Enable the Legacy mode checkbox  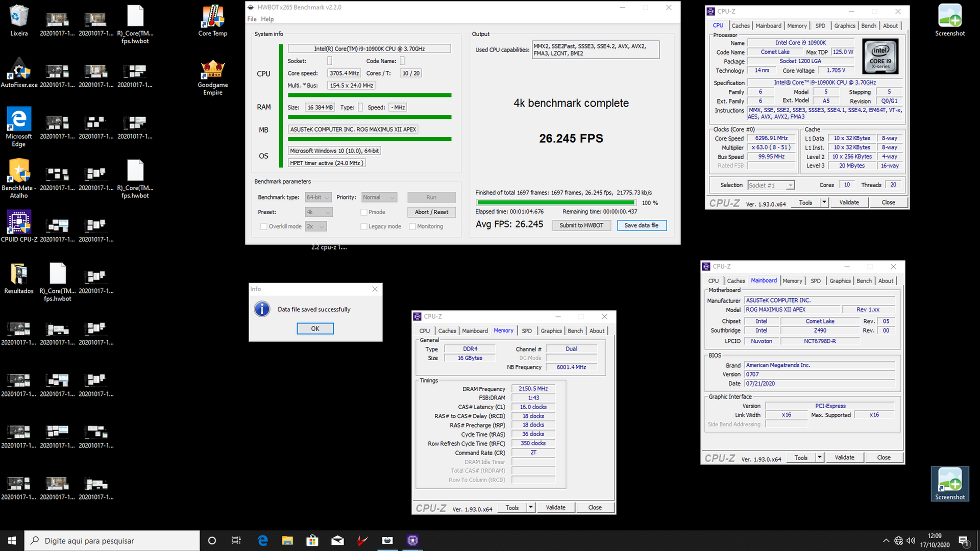tap(364, 227)
